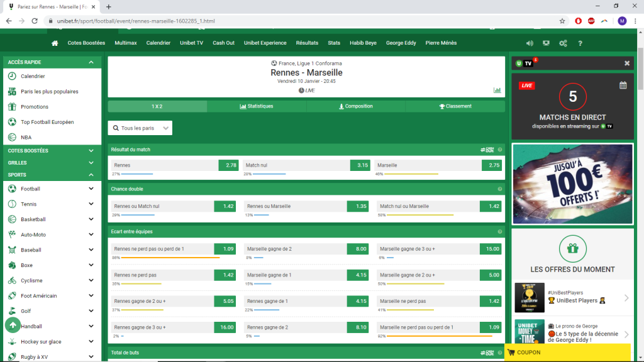Open Top 50 popular bets icon
644x362 pixels.
(12, 91)
